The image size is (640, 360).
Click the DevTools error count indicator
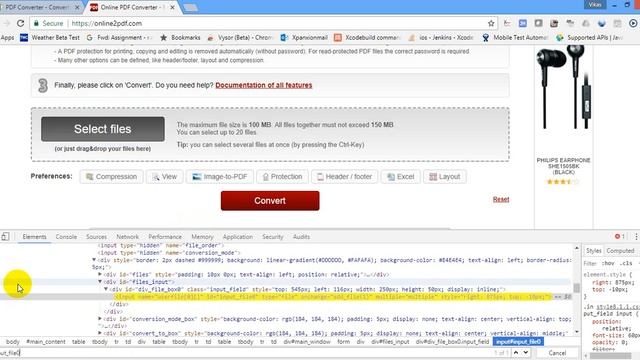620,237
